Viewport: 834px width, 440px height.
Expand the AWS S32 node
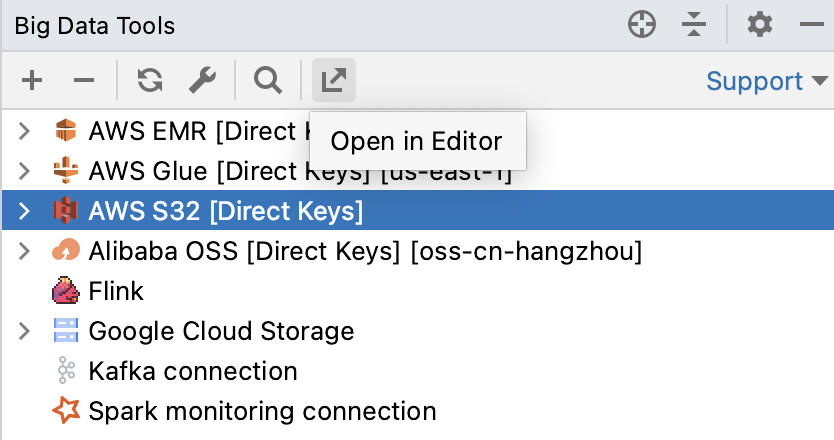[x=25, y=211]
